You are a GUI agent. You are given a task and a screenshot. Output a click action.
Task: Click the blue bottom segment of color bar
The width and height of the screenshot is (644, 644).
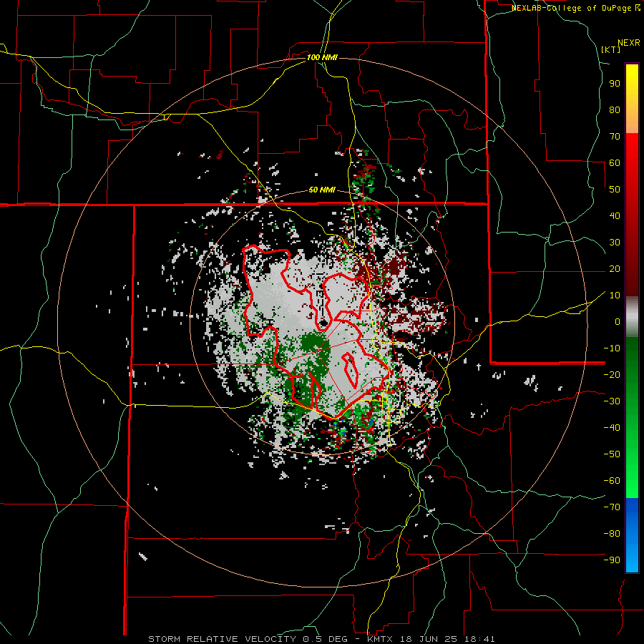tap(632, 535)
